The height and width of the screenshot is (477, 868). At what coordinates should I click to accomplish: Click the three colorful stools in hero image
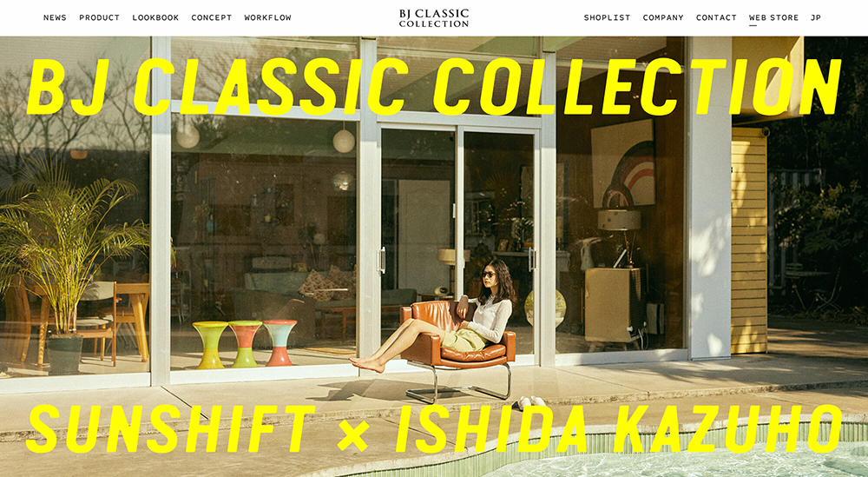245,343
